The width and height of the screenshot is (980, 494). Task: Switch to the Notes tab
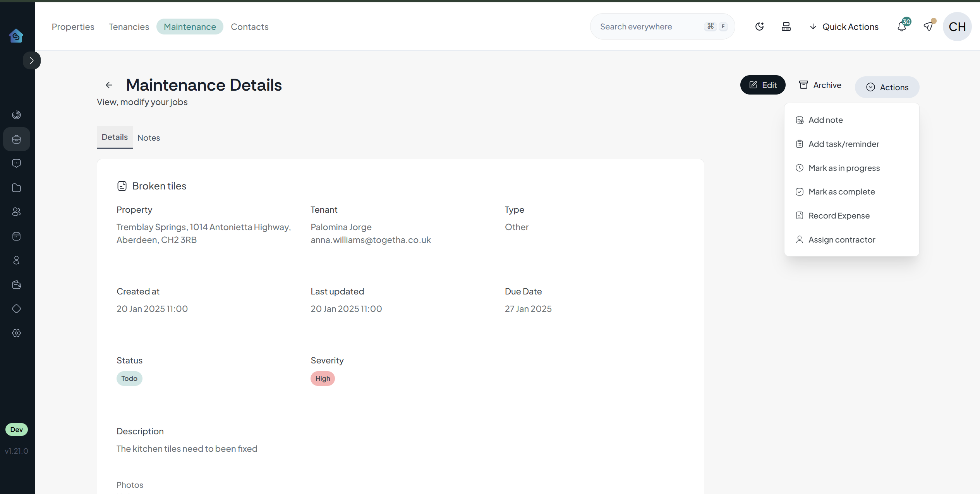pyautogui.click(x=149, y=137)
